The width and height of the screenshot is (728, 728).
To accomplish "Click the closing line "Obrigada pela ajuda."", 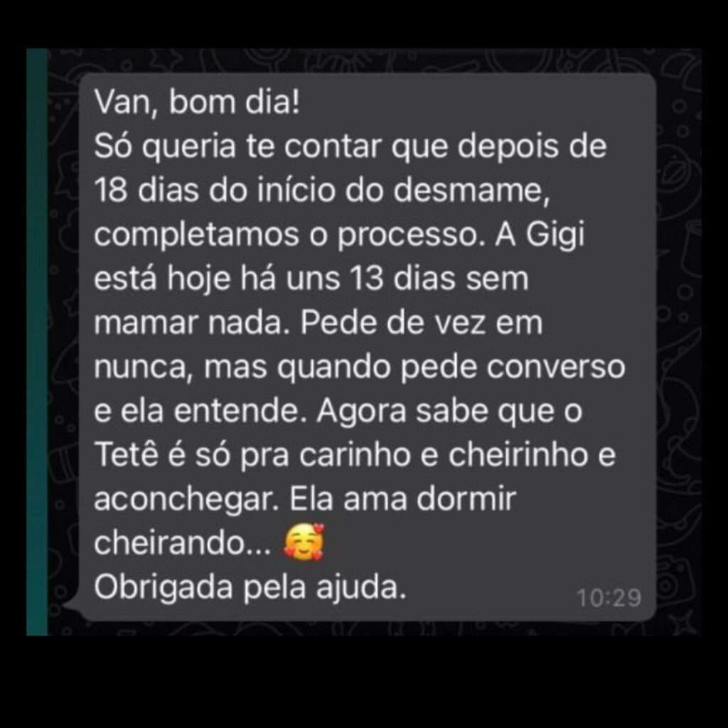I will pyautogui.click(x=250, y=587).
